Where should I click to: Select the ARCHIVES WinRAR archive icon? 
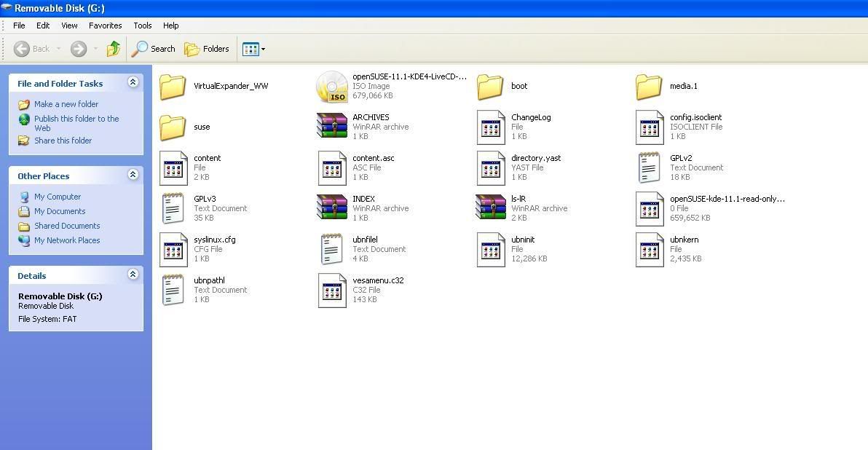[331, 126]
